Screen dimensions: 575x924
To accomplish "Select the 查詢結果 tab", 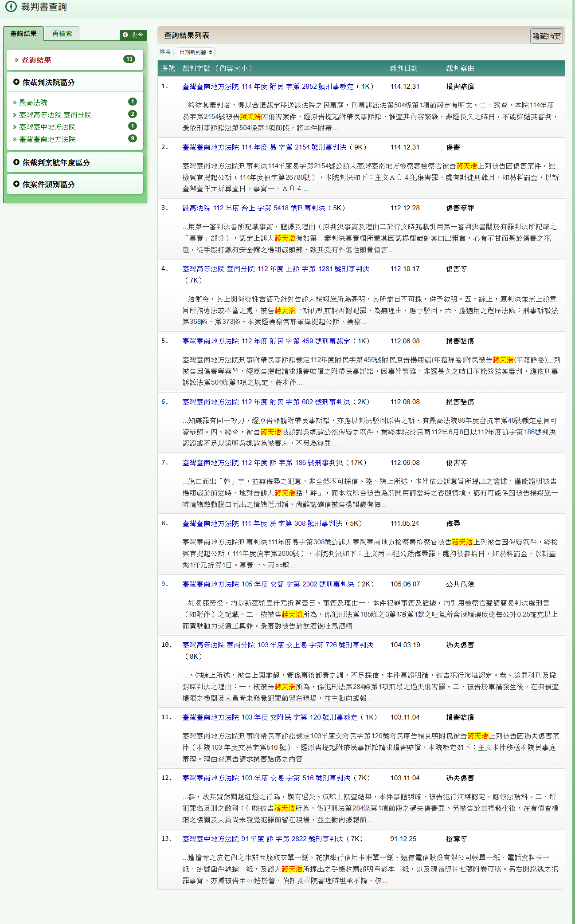I will point(23,34).
